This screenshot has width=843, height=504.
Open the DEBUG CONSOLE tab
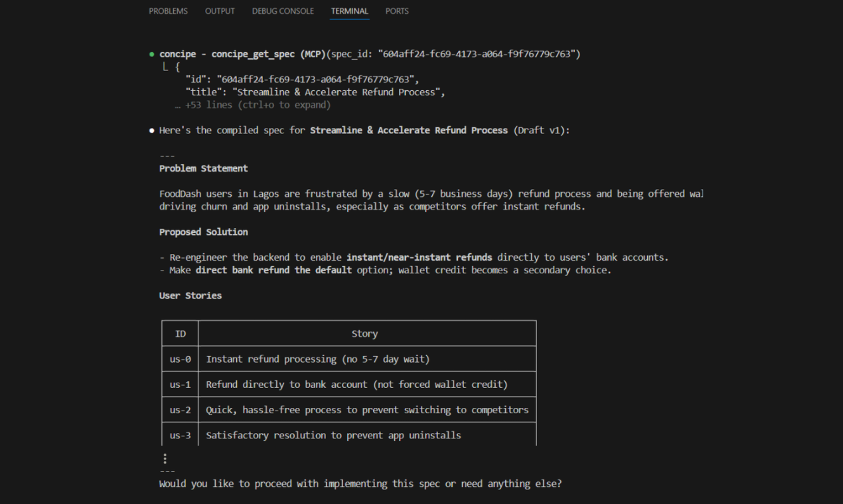[x=283, y=11]
